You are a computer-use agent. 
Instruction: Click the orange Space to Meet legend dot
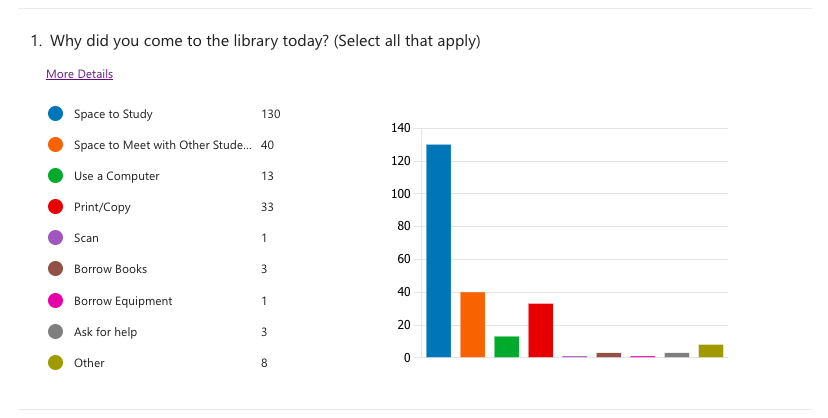point(55,145)
